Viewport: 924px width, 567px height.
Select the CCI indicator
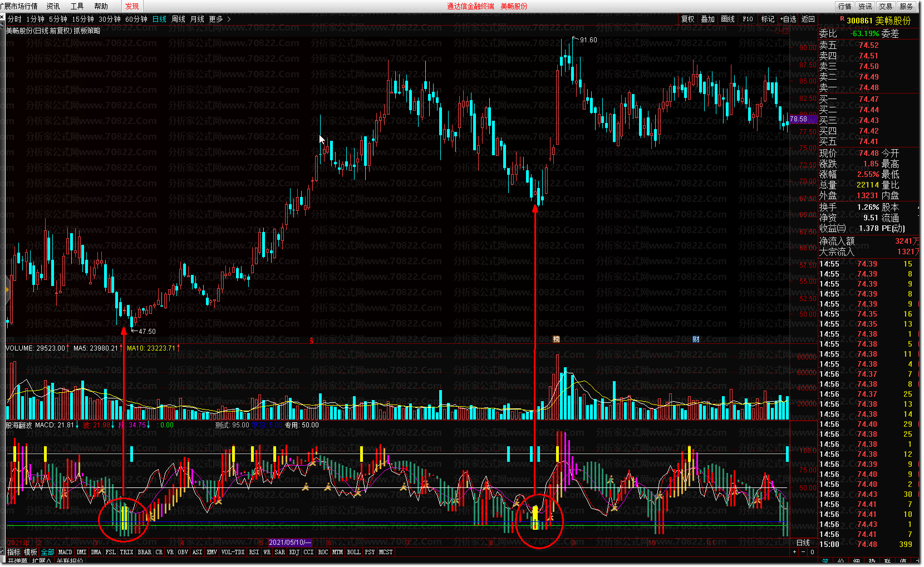(309, 552)
